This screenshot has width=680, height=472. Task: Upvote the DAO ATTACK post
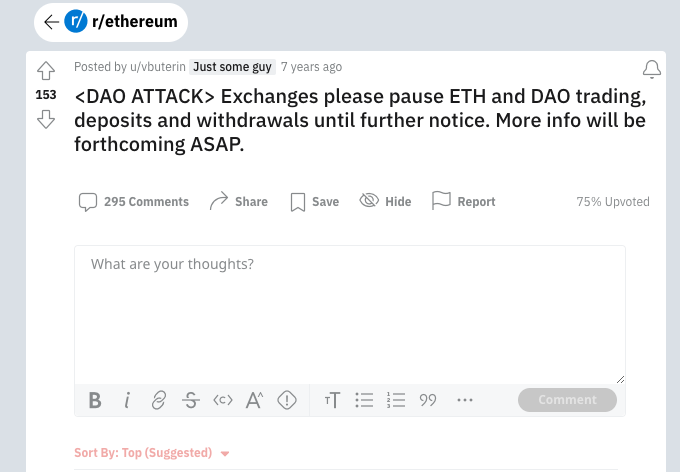(45, 71)
